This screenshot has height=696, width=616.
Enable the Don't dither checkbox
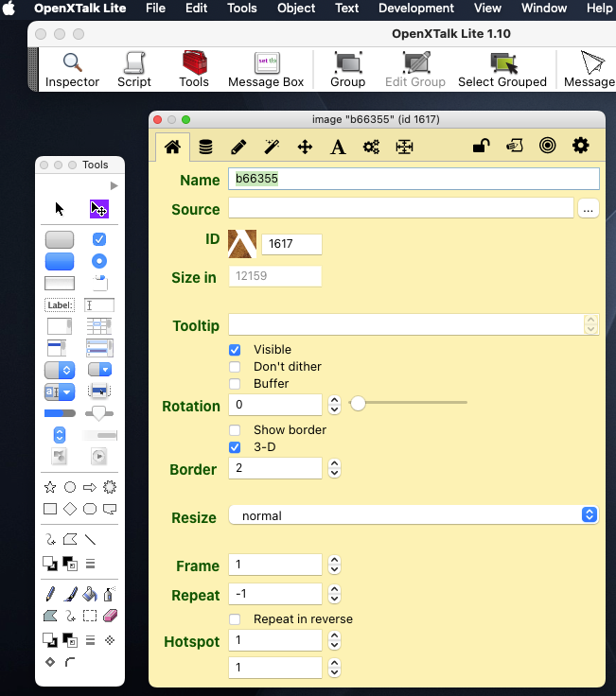click(235, 367)
